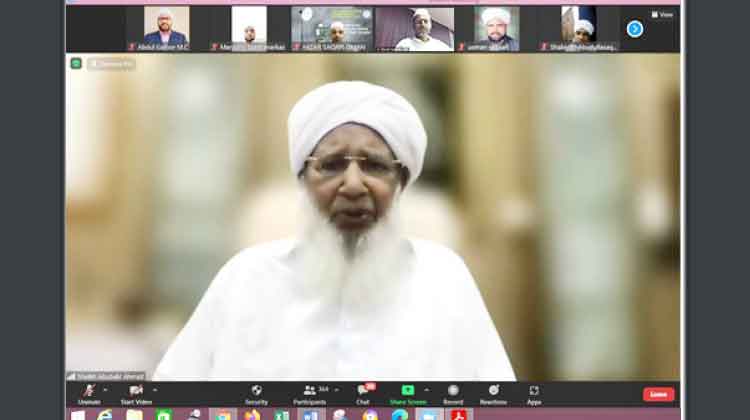Open the Participants panel
This screenshot has height=420, width=750.
point(309,392)
